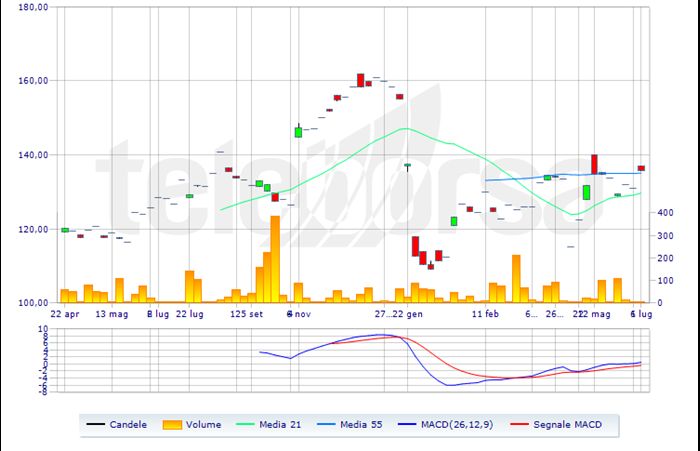Click the Candele legend entry
This screenshot has width=700, height=451.
tap(117, 425)
